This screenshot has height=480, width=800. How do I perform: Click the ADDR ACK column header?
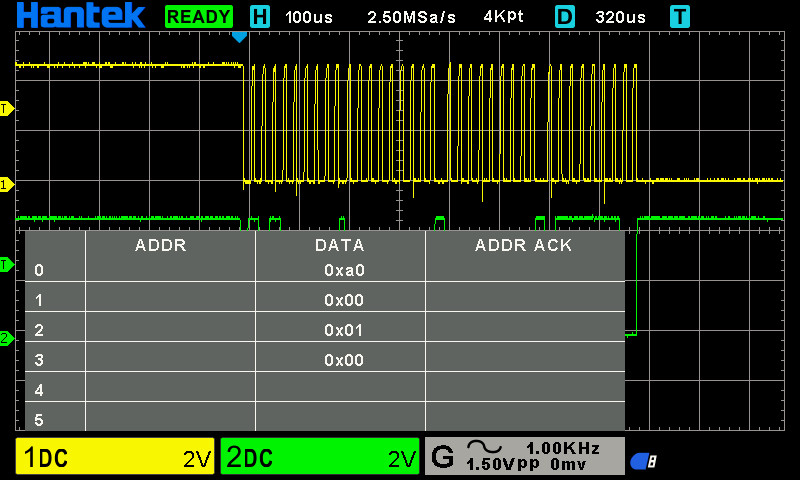523,245
